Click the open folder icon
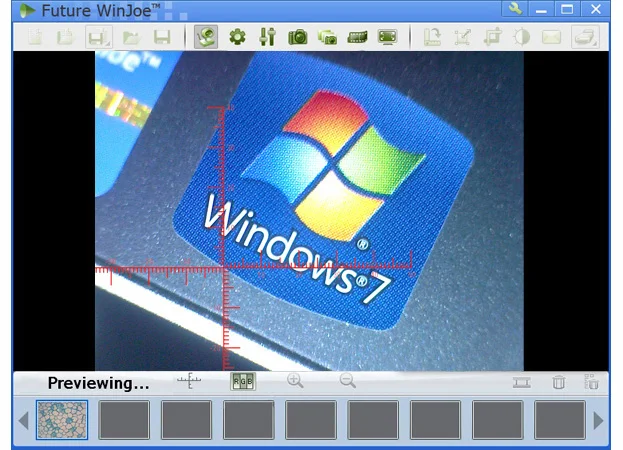Screen dimensions: 623x450 (x=132, y=37)
